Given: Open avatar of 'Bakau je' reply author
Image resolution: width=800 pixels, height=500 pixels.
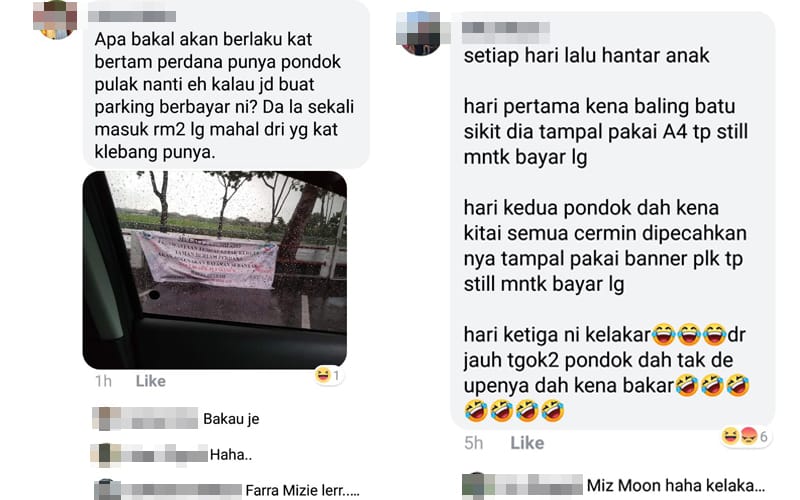Looking at the screenshot, I should pos(106,418).
